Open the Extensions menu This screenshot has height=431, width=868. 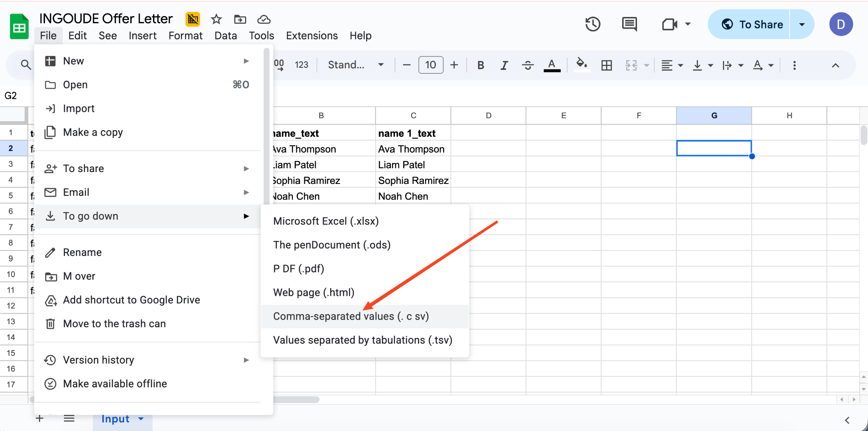(311, 36)
